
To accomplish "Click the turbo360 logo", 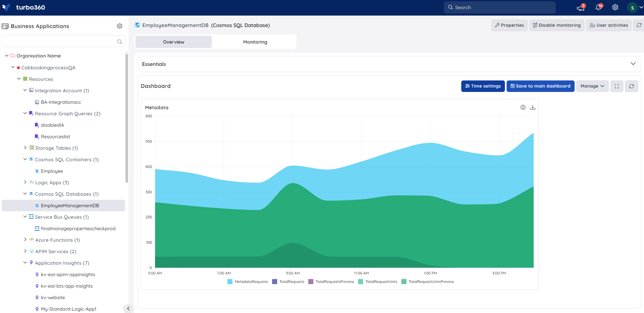I will 23,7.
